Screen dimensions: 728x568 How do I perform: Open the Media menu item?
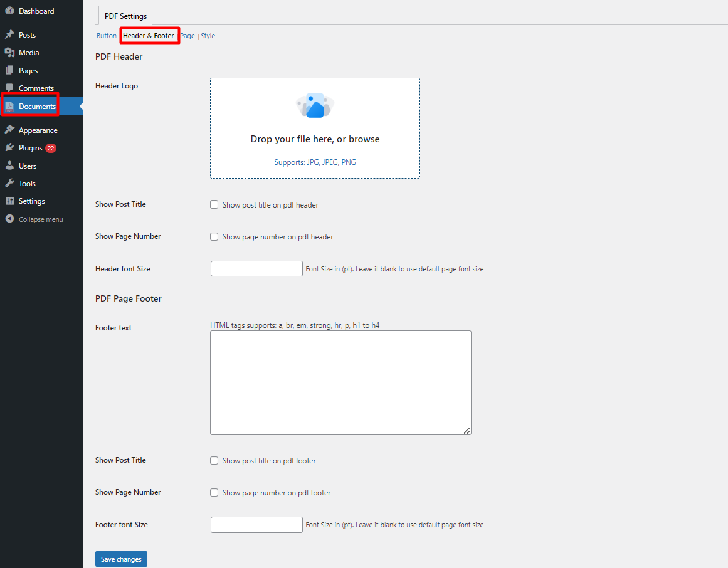(42, 53)
